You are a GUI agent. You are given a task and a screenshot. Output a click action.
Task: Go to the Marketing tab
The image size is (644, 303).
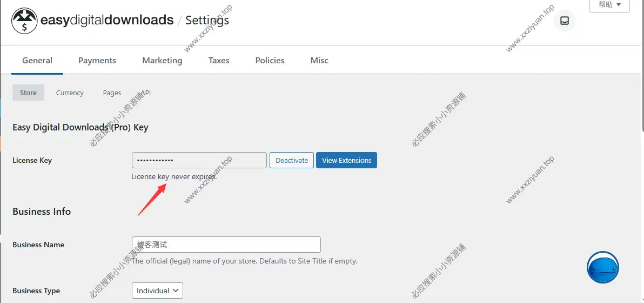(162, 61)
